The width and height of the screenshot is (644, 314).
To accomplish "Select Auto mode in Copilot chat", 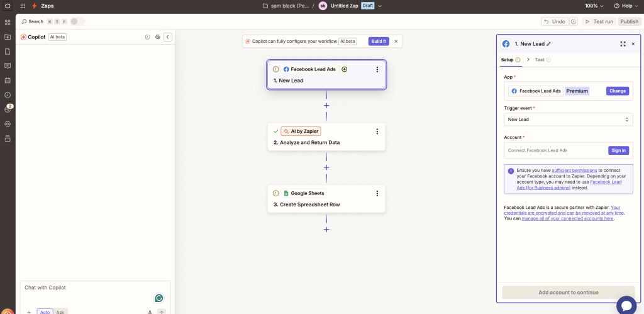I will pyautogui.click(x=45, y=312).
